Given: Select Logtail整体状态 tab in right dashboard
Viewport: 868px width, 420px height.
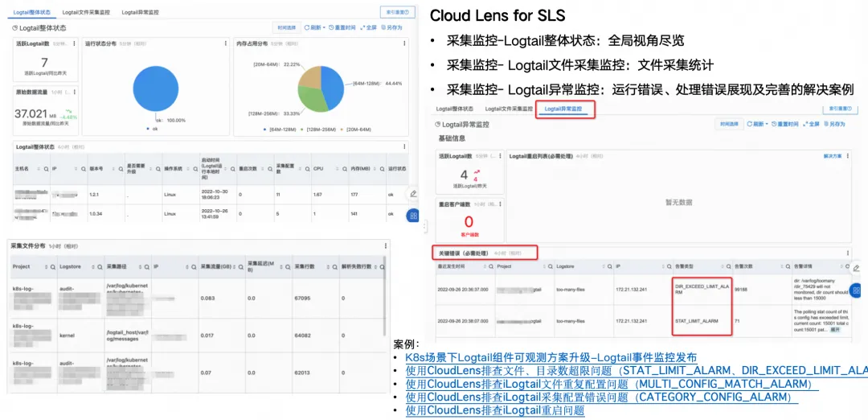Looking at the screenshot, I should point(454,109).
